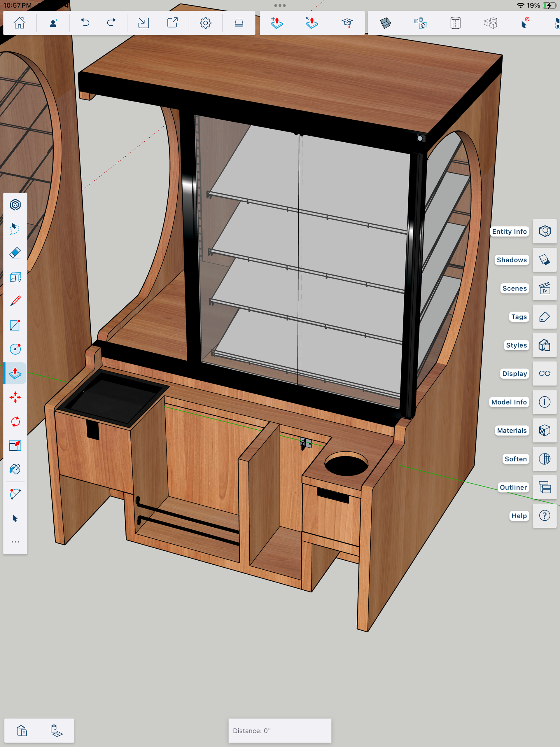The image size is (560, 747).
Task: Open the Shadows panel
Action: tap(544, 260)
